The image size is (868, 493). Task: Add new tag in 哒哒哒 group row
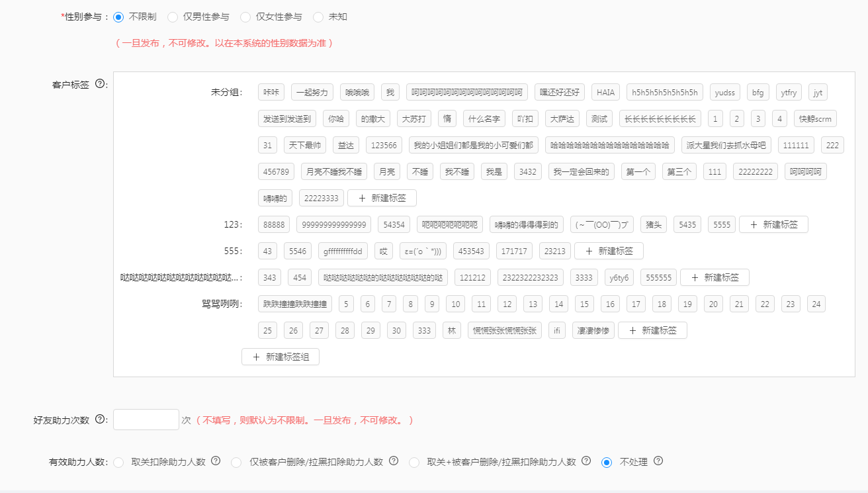coord(715,277)
